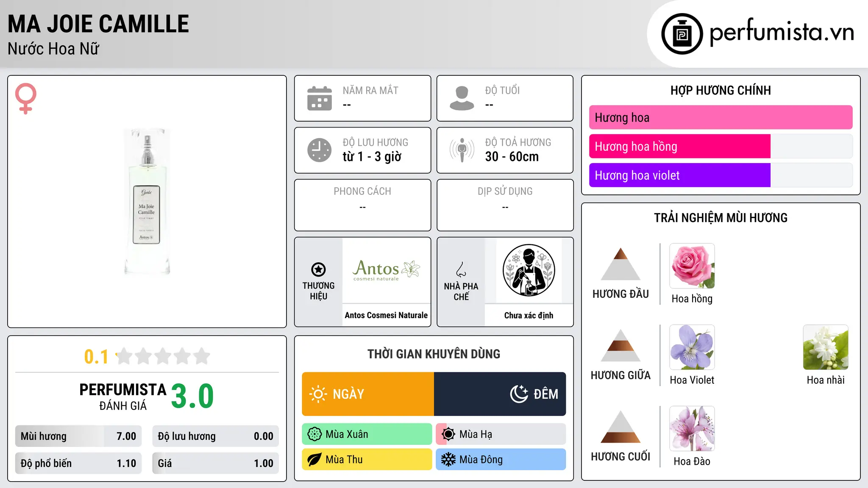The width and height of the screenshot is (868, 488).
Task: Click the top-note pyramid icon above Hương đầu
Action: click(x=620, y=264)
